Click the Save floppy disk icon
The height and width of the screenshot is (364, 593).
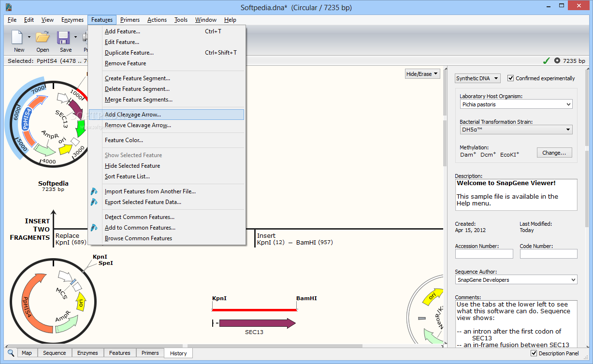coord(64,38)
